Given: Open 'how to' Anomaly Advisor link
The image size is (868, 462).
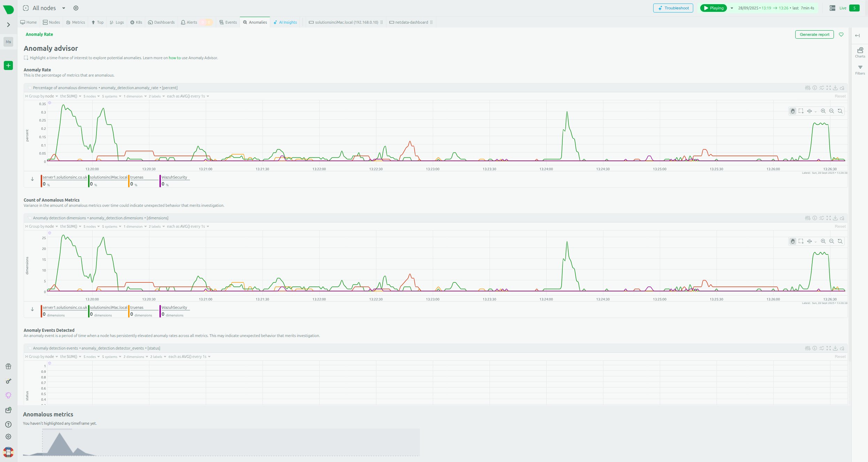Looking at the screenshot, I should coord(174,58).
